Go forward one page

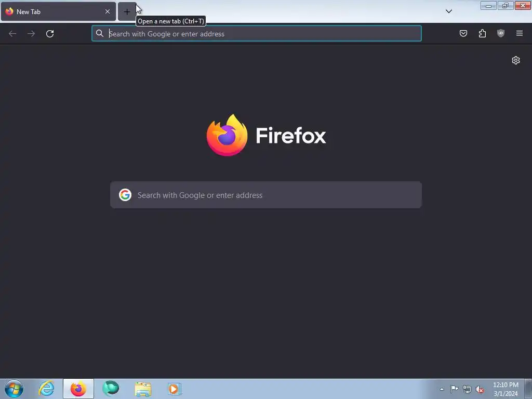31,34
